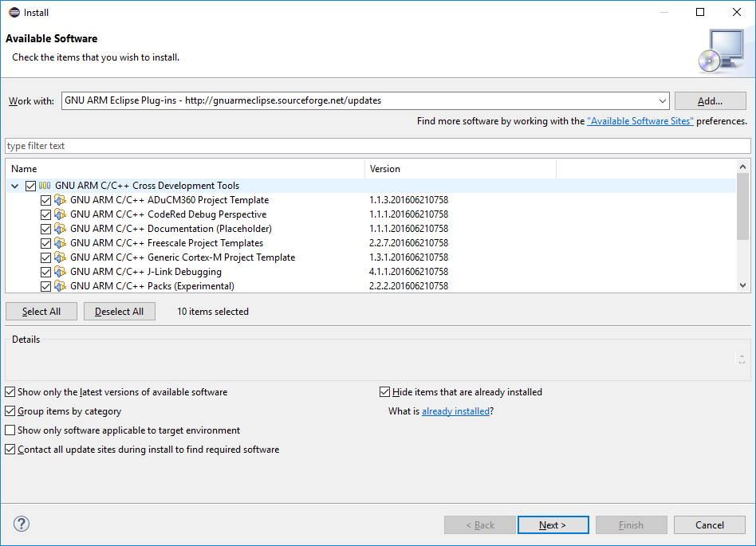Screen dimensions: 756x546
Task: Click the software list scroll down arrow
Action: pos(743,285)
